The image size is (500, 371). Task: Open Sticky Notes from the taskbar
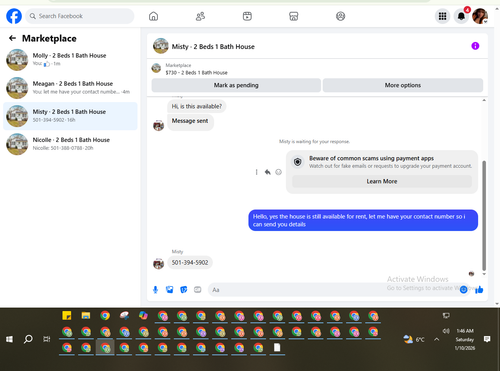coord(67,315)
